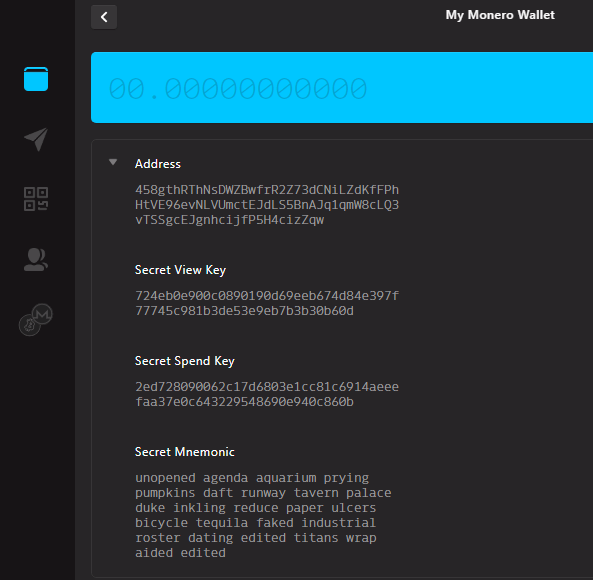Click the Address label

[158, 164]
